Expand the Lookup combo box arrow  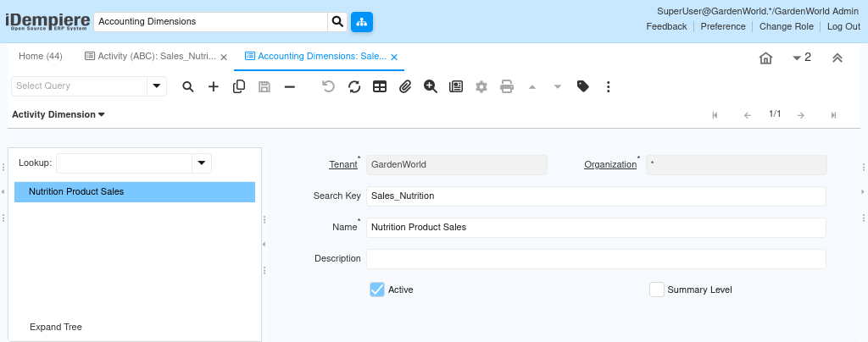pyautogui.click(x=202, y=163)
